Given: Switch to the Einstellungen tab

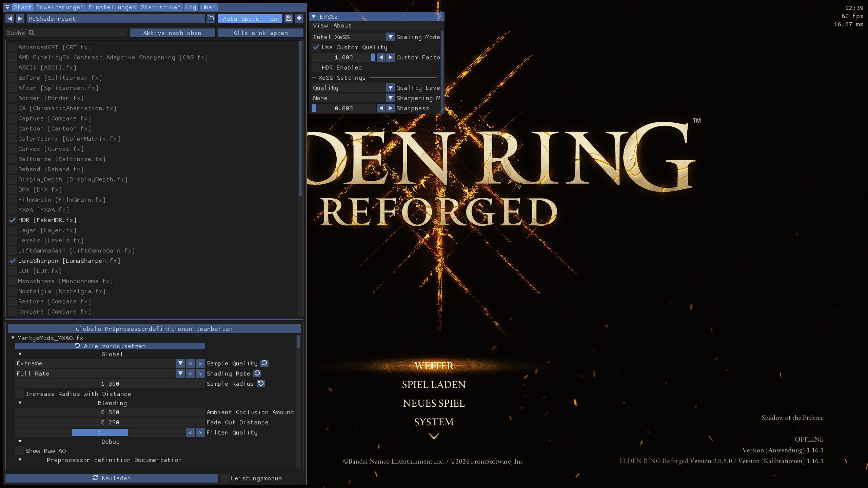Looking at the screenshot, I should [112, 7].
